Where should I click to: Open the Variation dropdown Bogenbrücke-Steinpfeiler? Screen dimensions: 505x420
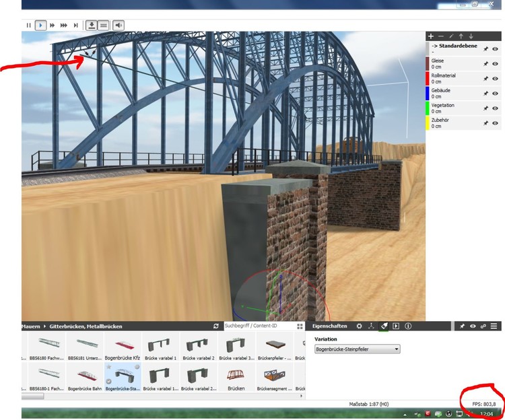[x=357, y=349]
